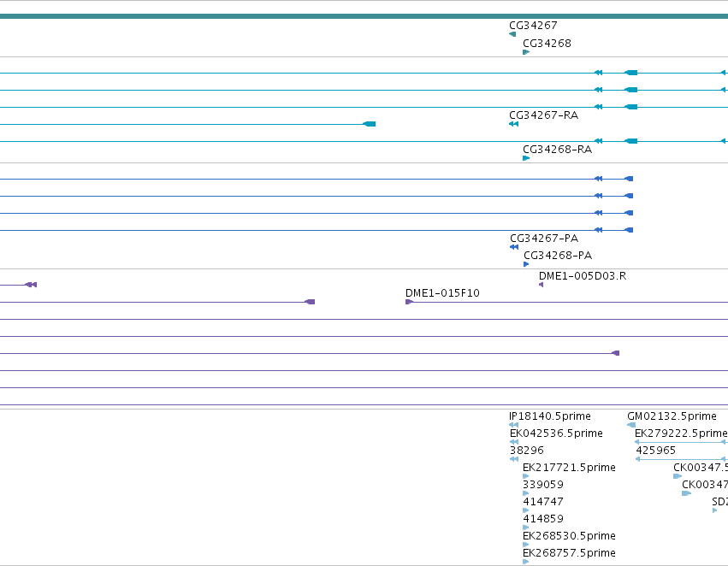
Task: Select the EK268530.5prime arrow glyph
Action: click(x=525, y=545)
